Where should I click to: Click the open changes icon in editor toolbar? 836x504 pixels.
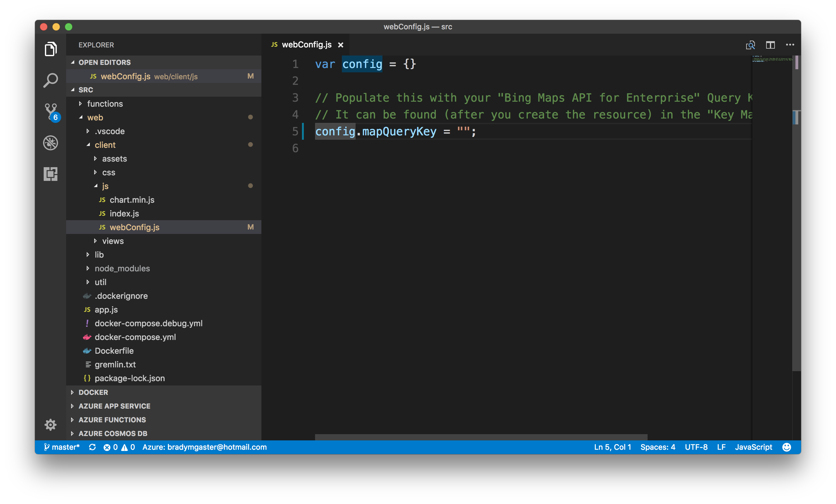pos(750,45)
